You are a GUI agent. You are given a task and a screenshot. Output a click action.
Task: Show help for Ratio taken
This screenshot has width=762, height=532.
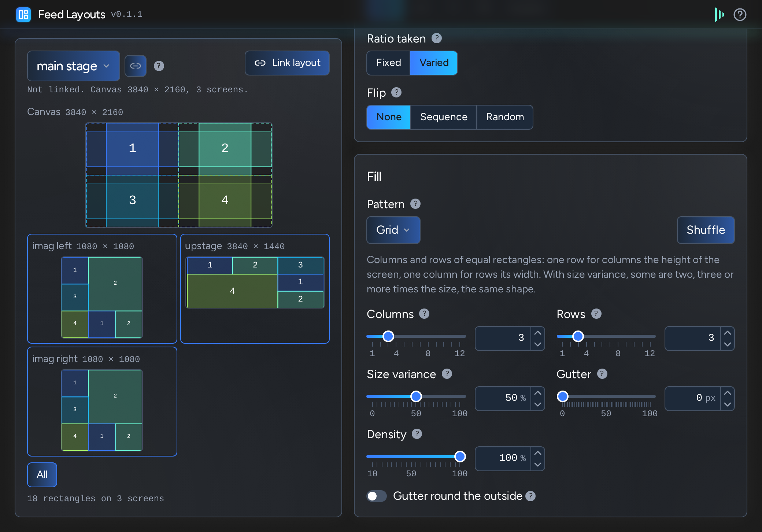coord(437,38)
